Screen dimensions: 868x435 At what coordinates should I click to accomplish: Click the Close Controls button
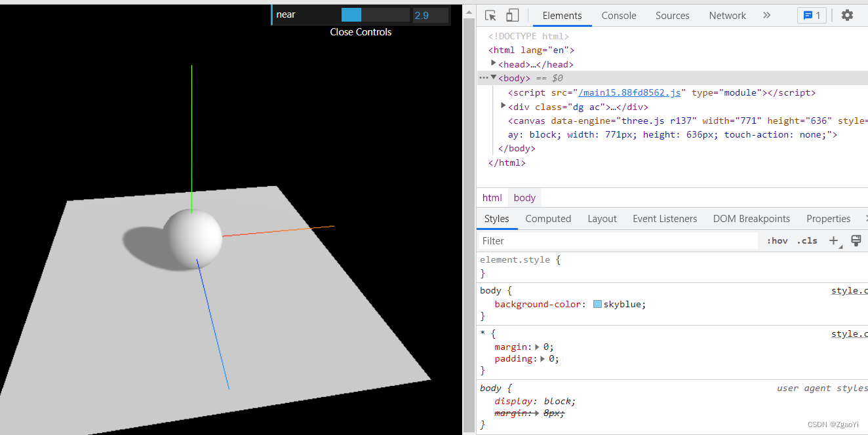point(361,32)
